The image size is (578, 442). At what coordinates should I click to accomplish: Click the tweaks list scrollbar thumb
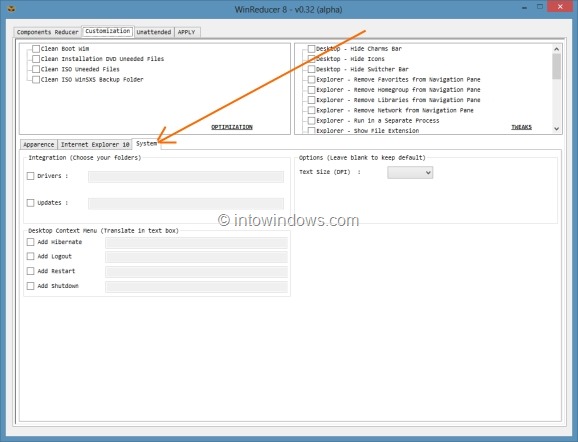[x=557, y=66]
